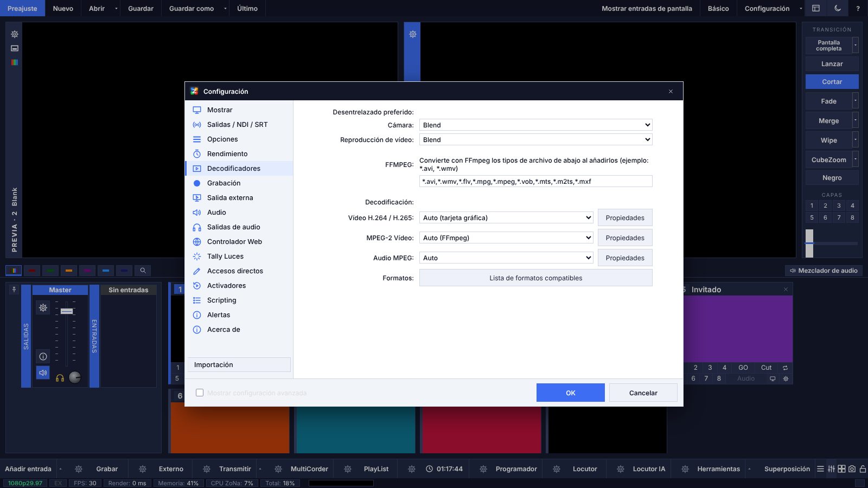
Task: Enable Mostrar configuración avanzada checkbox
Action: point(200,393)
